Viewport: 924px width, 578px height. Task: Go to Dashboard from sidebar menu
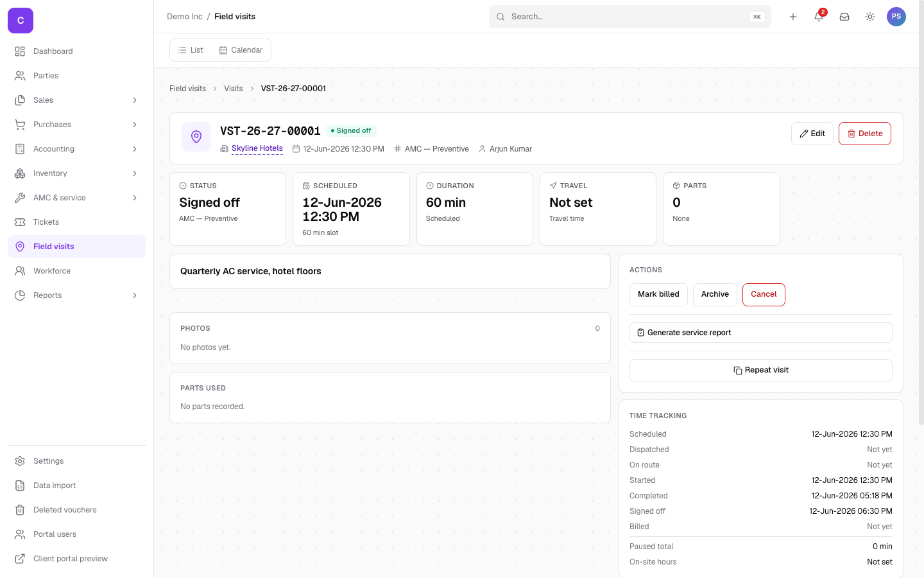(76, 51)
